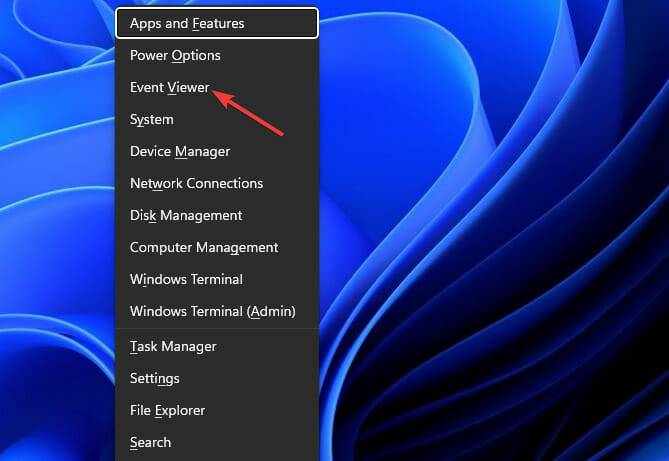Choose the System menu entry
The image size is (669, 461).
[217, 120]
